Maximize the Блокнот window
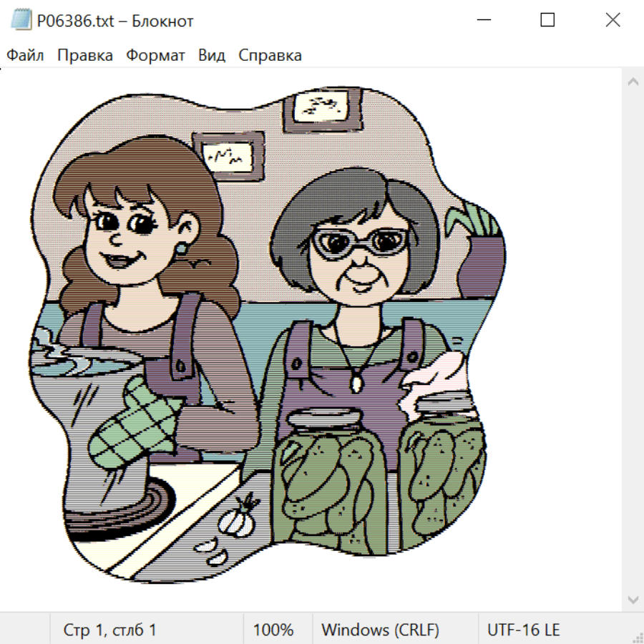The height and width of the screenshot is (644, 644). [547, 20]
